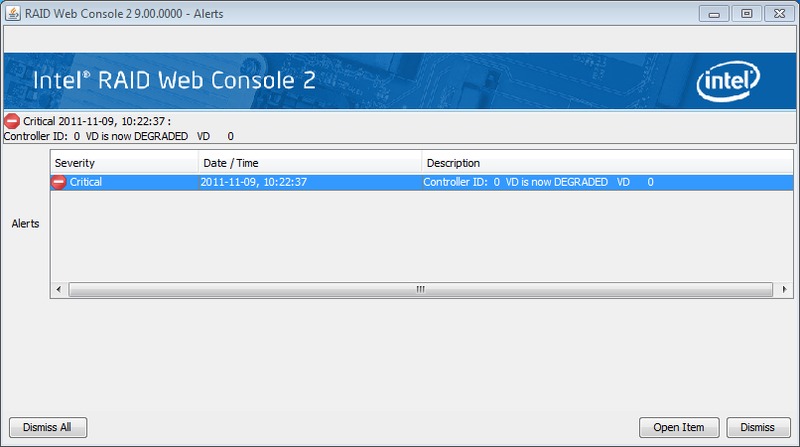The image size is (800, 447).
Task: Click the scrollbar left arrow
Action: coord(58,289)
